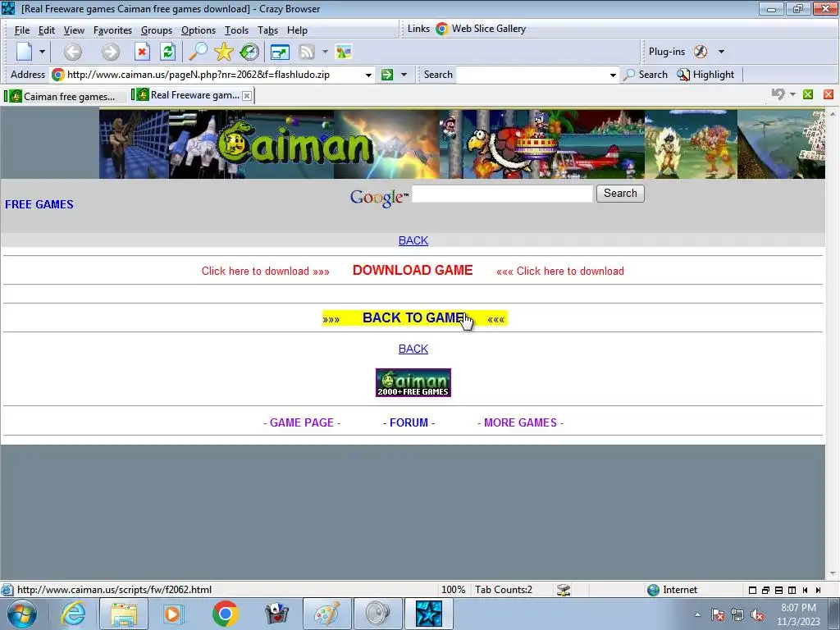Click the red X tab bar icon
840x630 pixels.
click(829, 94)
